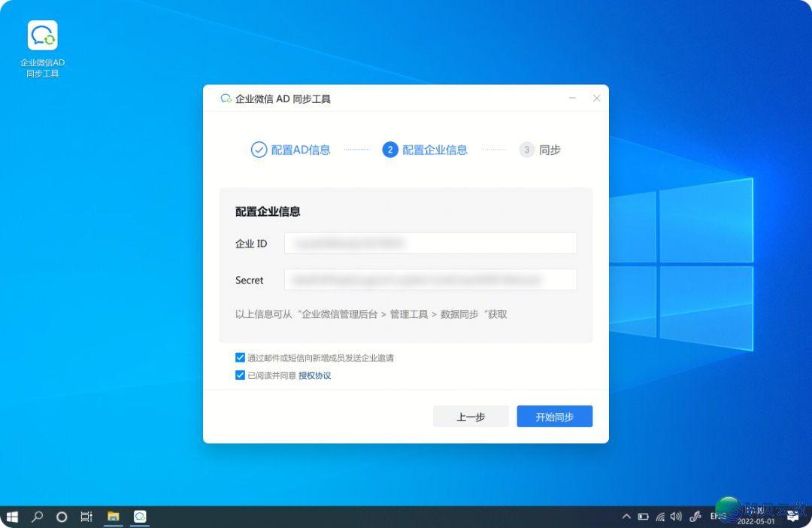Open 企业微信AD同步工具 from the desktop

(42, 35)
